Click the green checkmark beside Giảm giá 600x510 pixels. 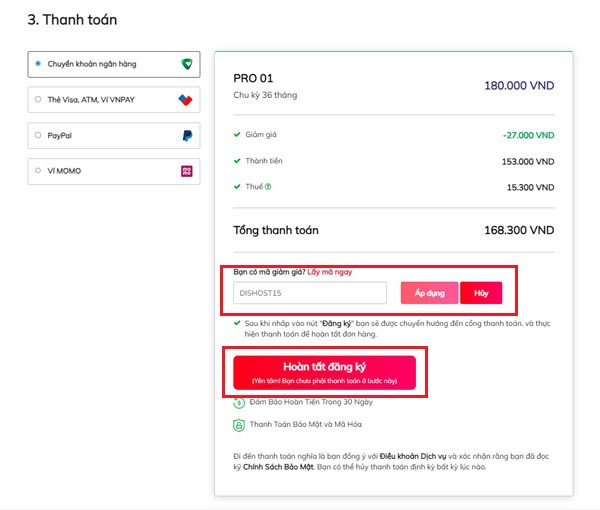pos(237,134)
